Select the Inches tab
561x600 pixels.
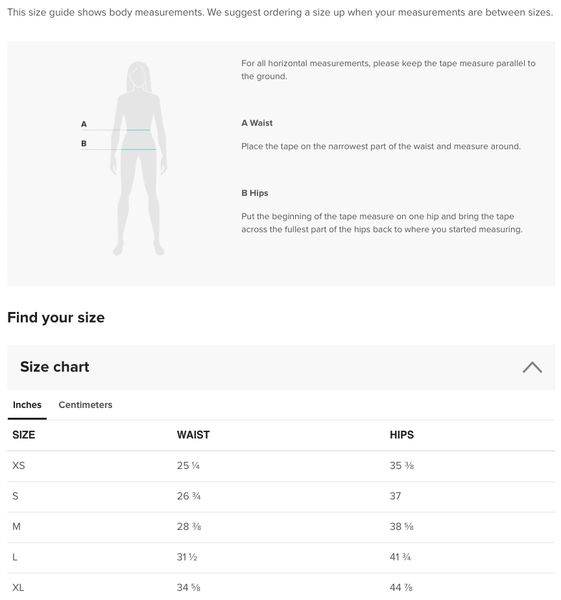point(27,405)
